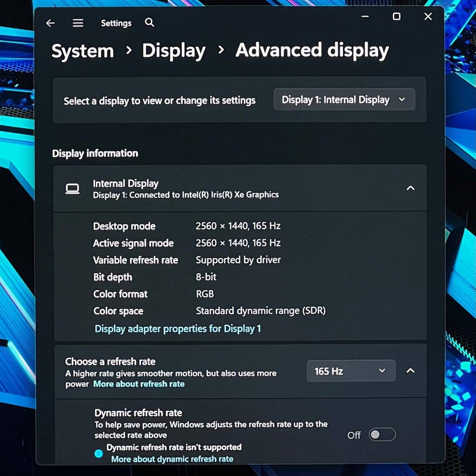
Task: Click the search magnifier icon
Action: coord(149,22)
